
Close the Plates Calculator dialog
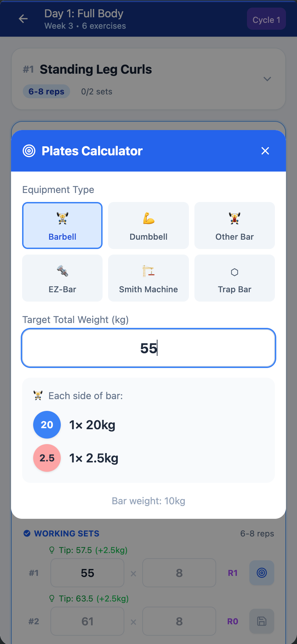pyautogui.click(x=265, y=151)
